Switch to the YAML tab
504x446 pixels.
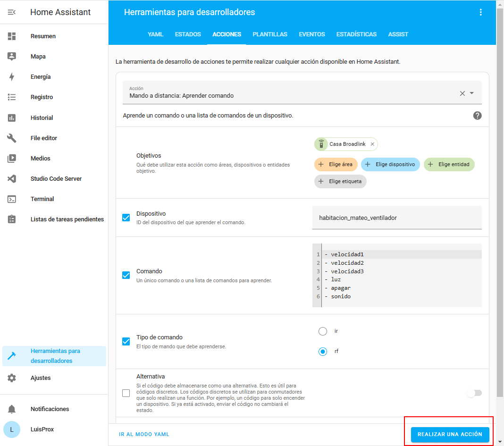point(156,34)
